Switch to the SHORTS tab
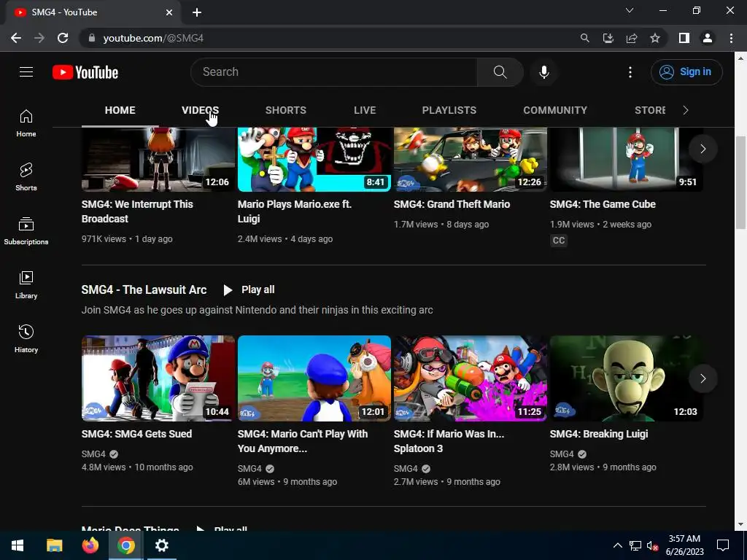Image resolution: width=747 pixels, height=560 pixels. click(x=286, y=111)
